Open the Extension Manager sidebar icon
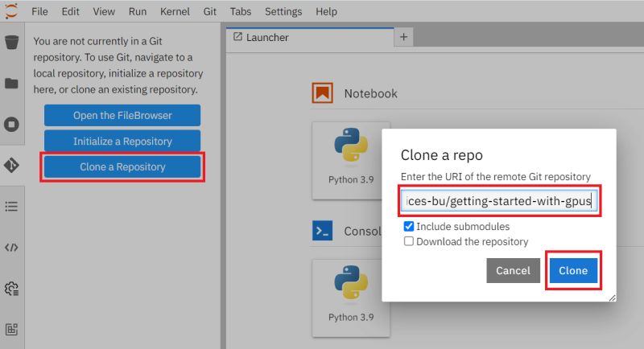Viewport: 644px width, 349px height. coord(11,330)
